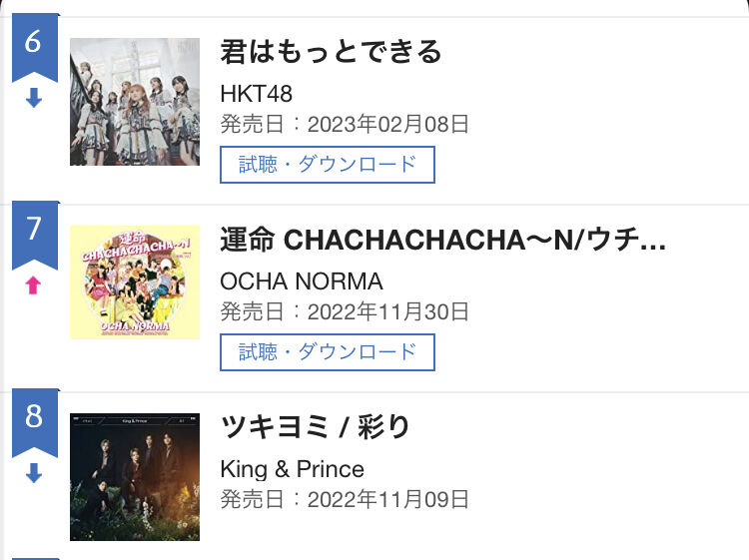Click the rank 7 ribbon badge
The image size is (749, 560).
(34, 232)
